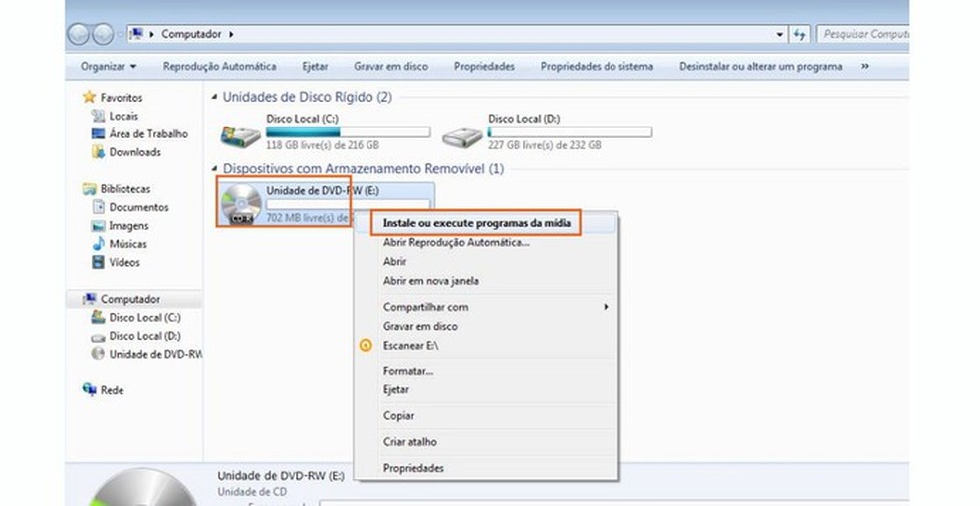This screenshot has width=980, height=506.
Task: Click Desinstalar ou alterar um programa
Action: point(761,67)
